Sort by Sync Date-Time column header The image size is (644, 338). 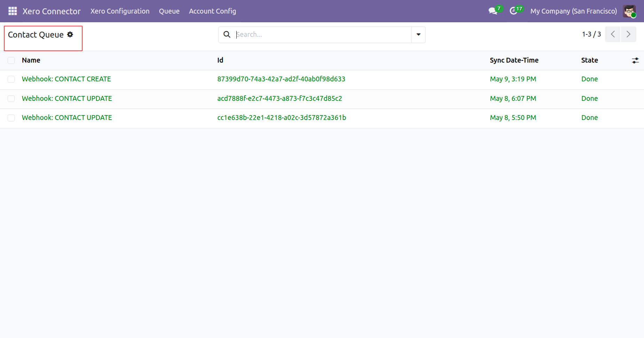(514, 60)
